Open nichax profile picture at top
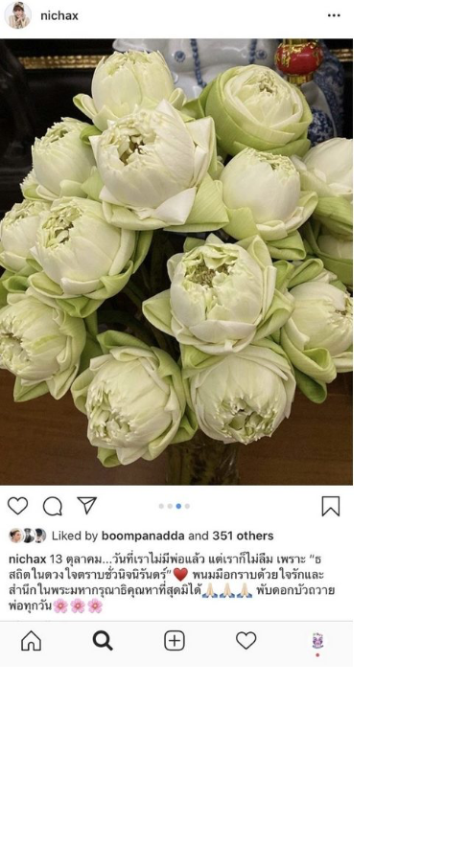Screen dimensions: 468x868 (17, 15)
